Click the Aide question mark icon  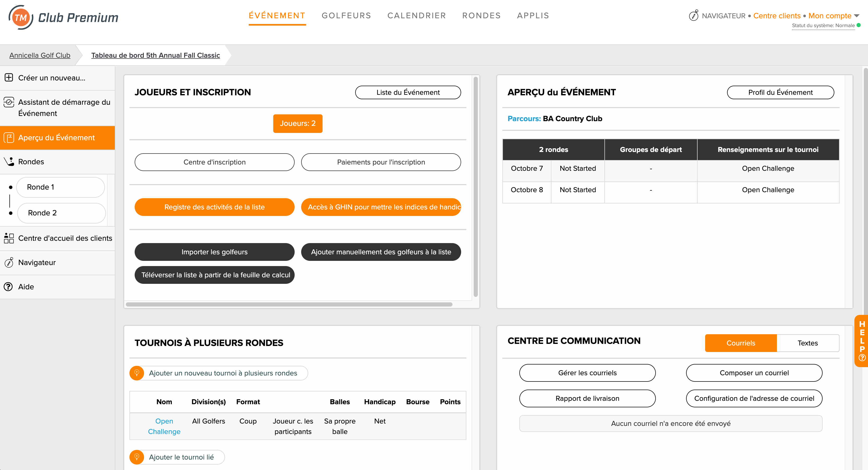[8, 287]
